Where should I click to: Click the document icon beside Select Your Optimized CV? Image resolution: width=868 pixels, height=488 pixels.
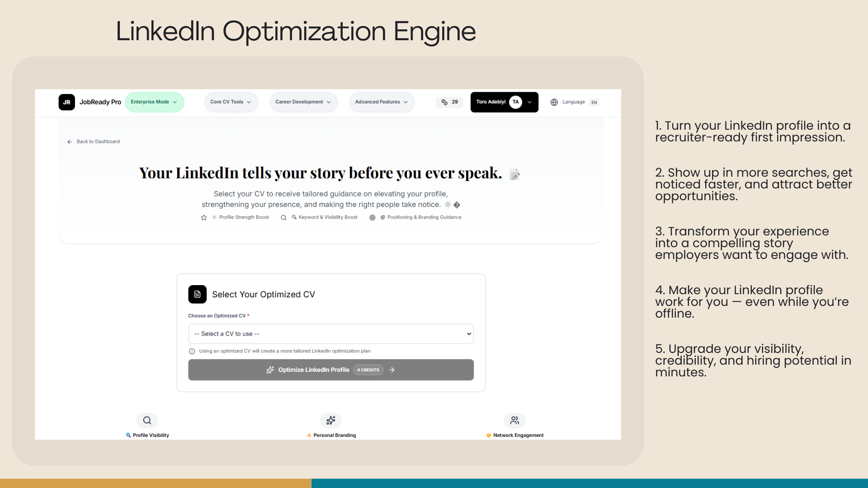tap(197, 294)
